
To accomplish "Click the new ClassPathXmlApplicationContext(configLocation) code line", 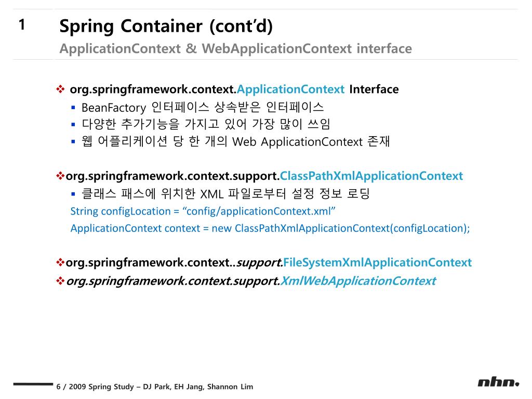I will (270, 228).
